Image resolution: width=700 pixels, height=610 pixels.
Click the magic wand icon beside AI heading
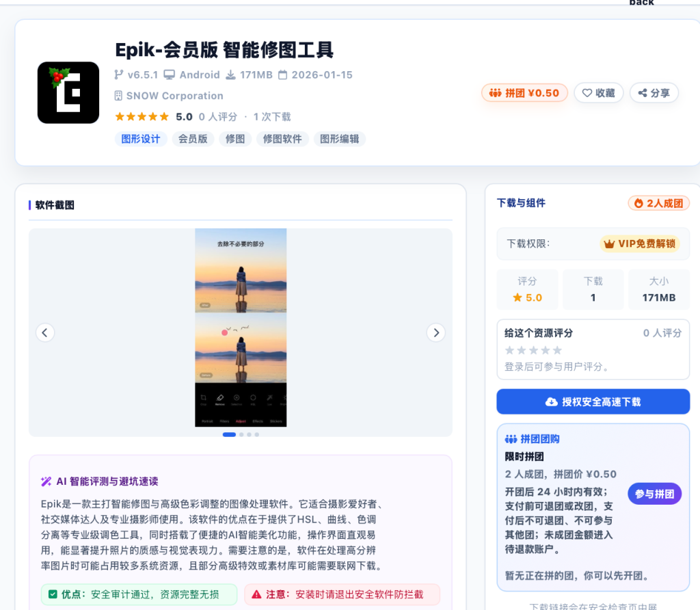[x=46, y=481]
